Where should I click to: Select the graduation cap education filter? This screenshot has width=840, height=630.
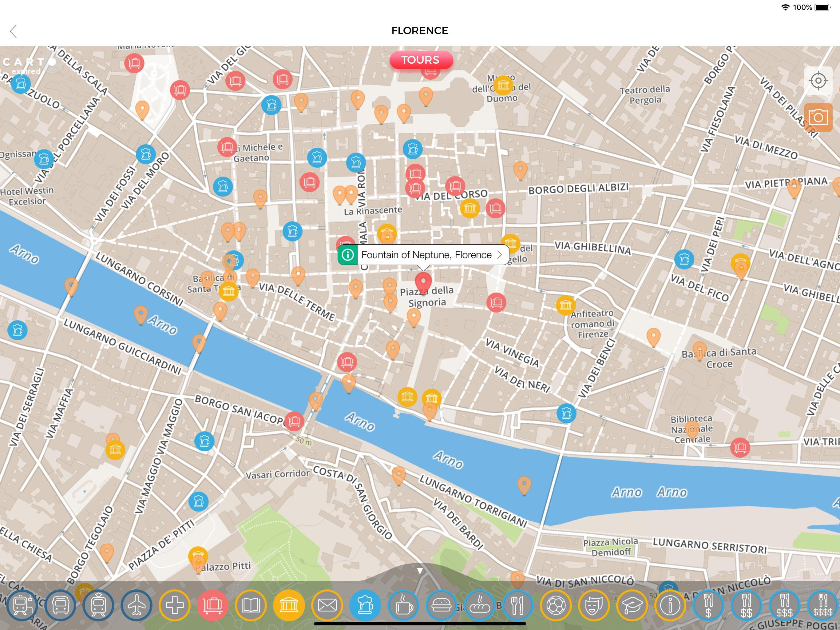click(632, 605)
